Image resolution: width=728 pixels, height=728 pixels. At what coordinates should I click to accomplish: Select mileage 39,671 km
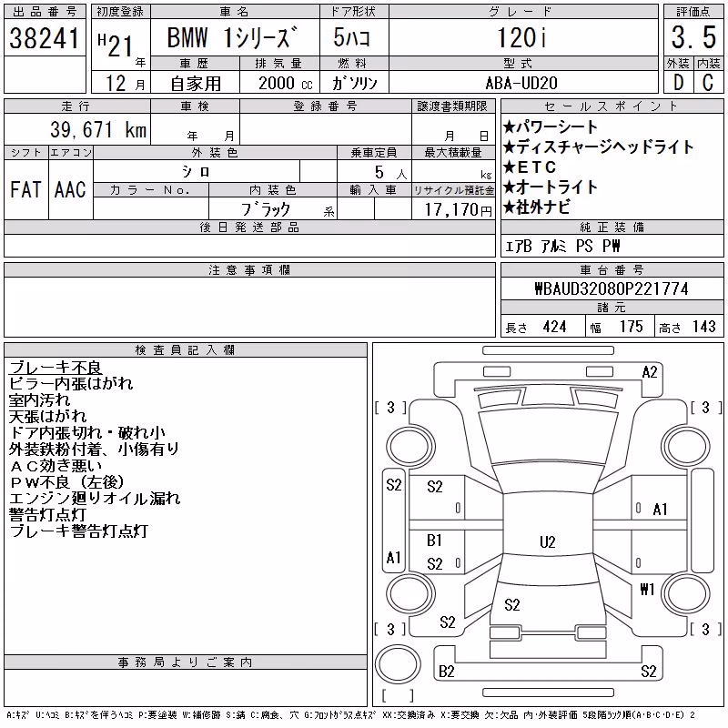(98, 129)
